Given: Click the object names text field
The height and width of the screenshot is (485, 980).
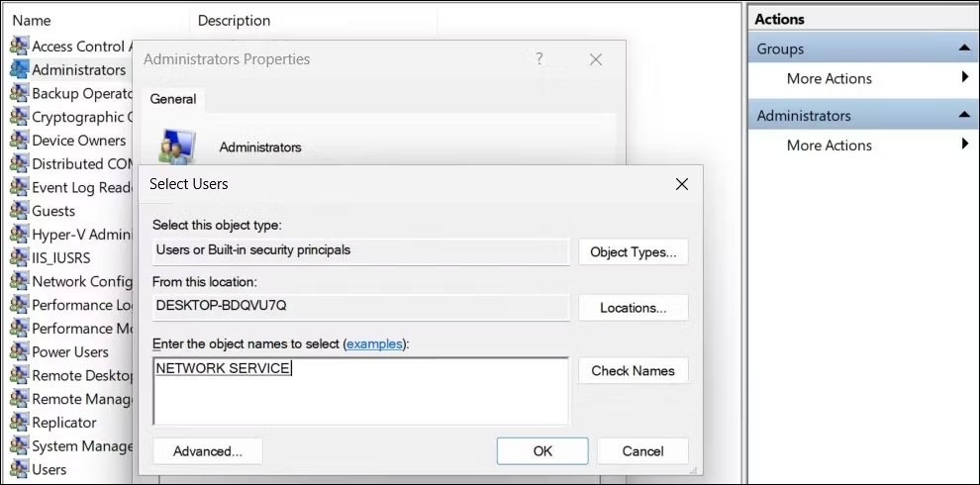Looking at the screenshot, I should 361,391.
